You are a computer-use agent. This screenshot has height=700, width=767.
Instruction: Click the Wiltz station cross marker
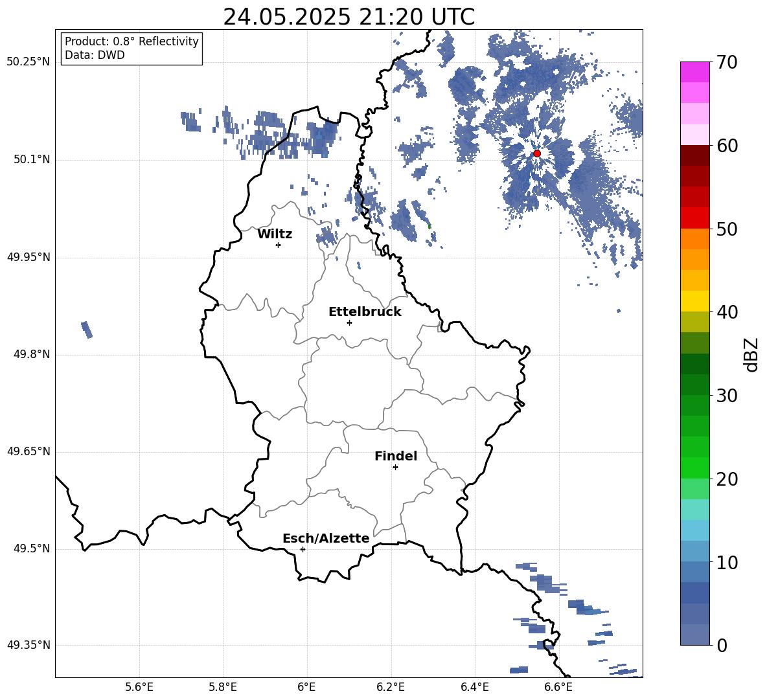click(279, 245)
